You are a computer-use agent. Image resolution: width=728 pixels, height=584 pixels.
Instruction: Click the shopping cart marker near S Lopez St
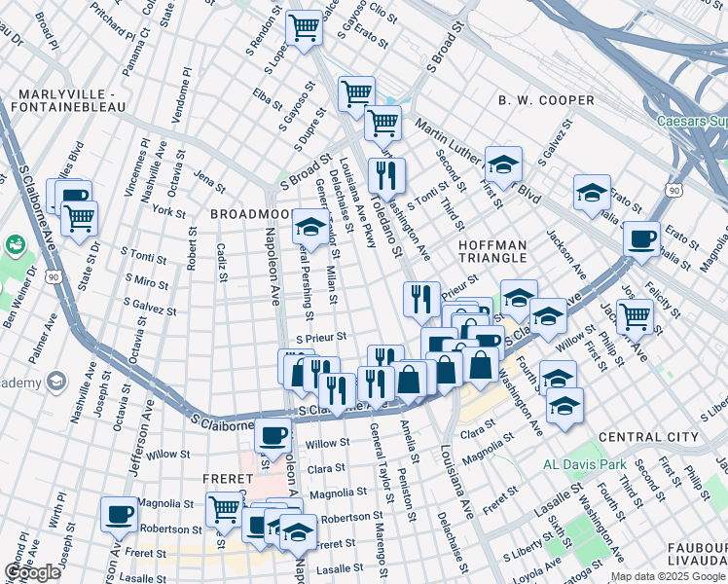click(305, 28)
